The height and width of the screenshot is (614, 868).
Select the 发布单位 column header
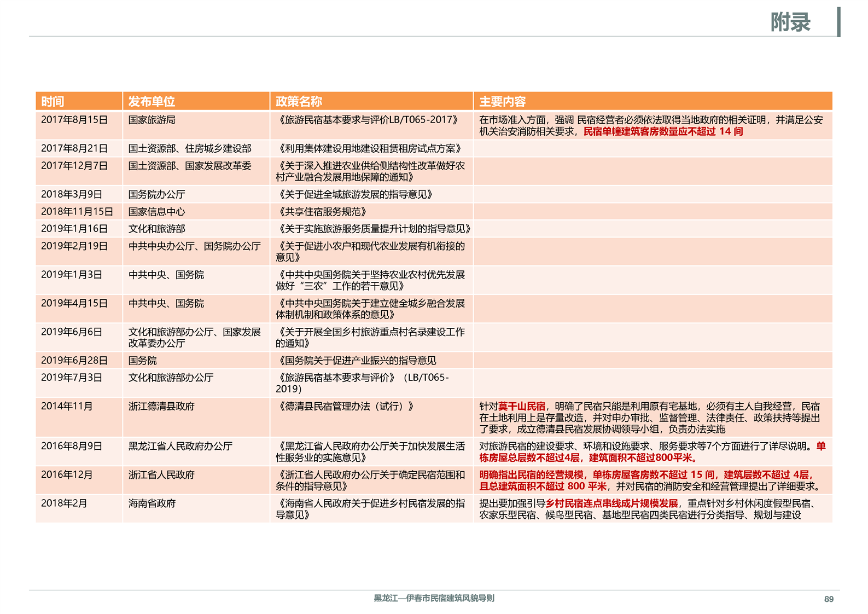[x=152, y=101]
